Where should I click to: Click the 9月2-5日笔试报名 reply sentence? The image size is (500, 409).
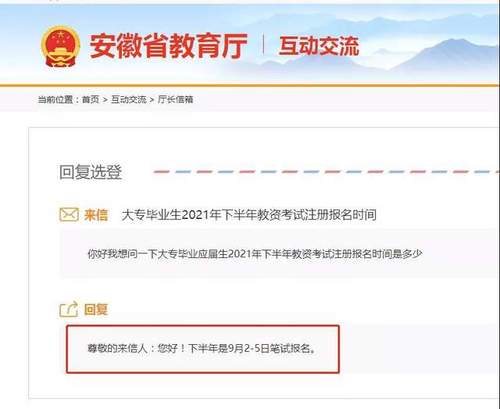[x=251, y=349]
